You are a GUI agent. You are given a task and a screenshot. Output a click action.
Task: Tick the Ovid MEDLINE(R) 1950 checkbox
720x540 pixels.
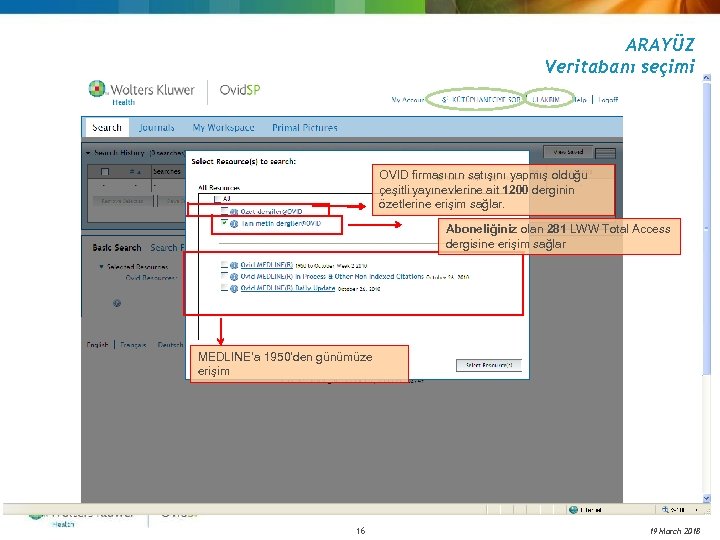click(224, 264)
